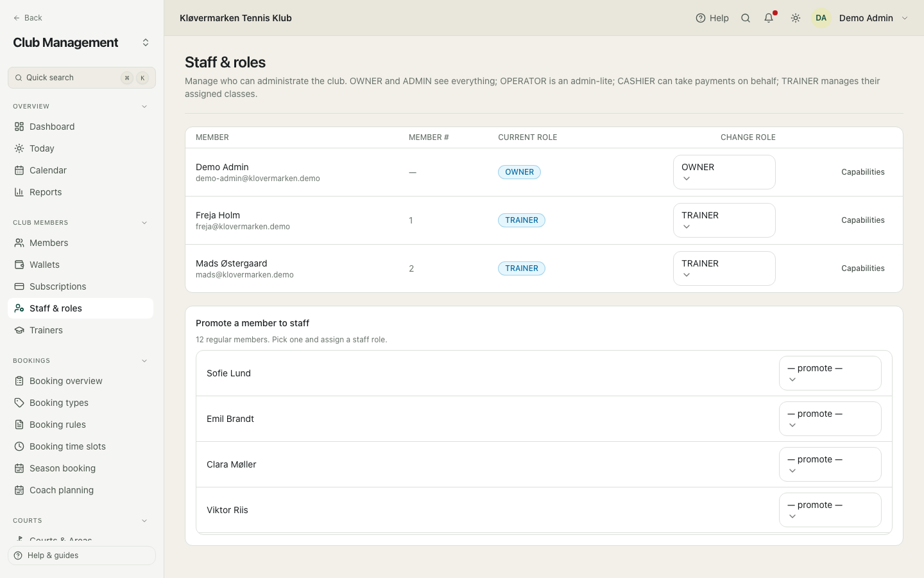Focus the Quick search field
Viewport: 924px width, 578px height.
click(81, 78)
